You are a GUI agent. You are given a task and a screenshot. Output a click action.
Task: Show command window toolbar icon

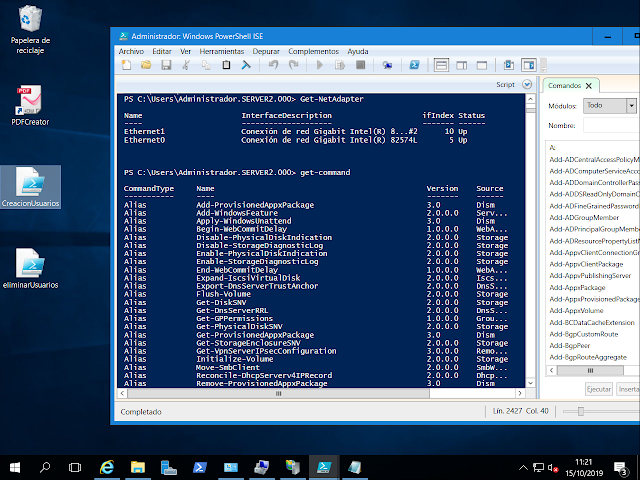(509, 65)
